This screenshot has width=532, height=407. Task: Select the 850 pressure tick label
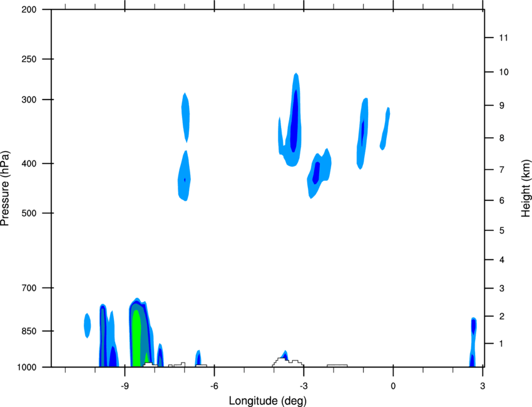29,331
